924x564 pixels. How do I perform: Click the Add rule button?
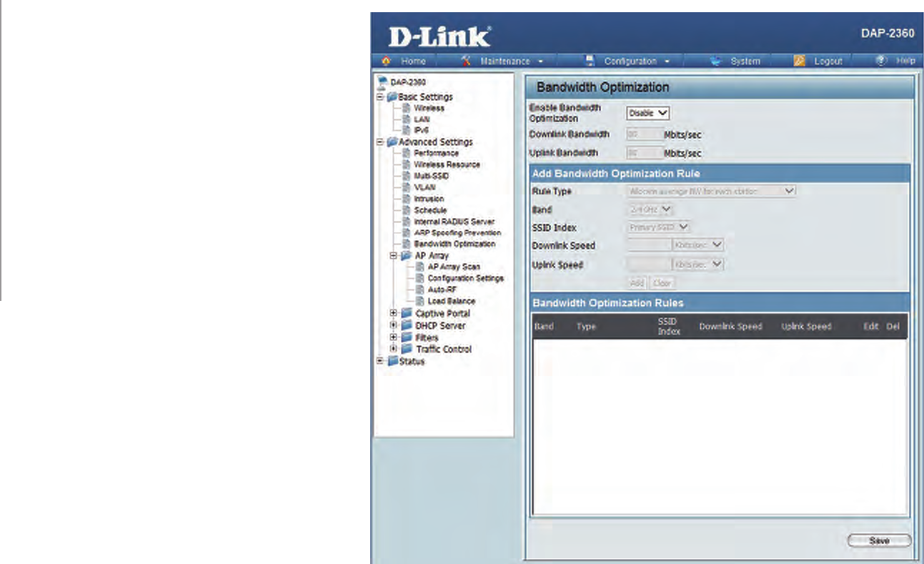[x=637, y=283]
